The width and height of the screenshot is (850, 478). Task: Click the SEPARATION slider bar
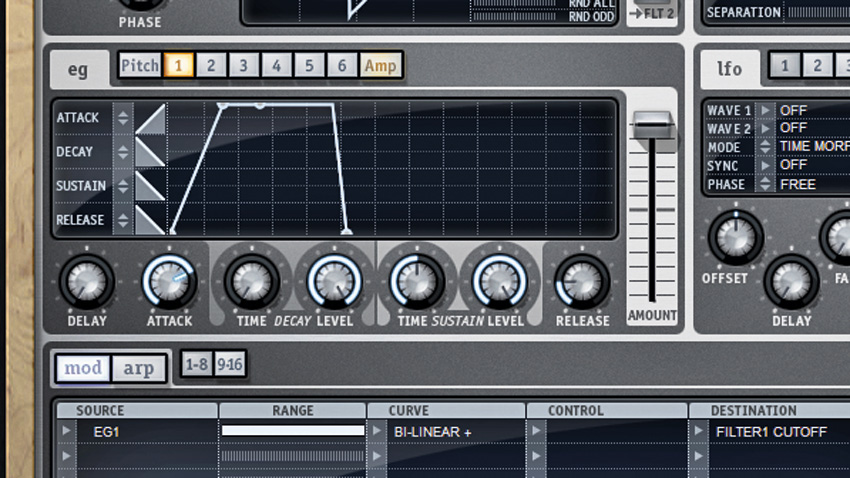click(818, 12)
